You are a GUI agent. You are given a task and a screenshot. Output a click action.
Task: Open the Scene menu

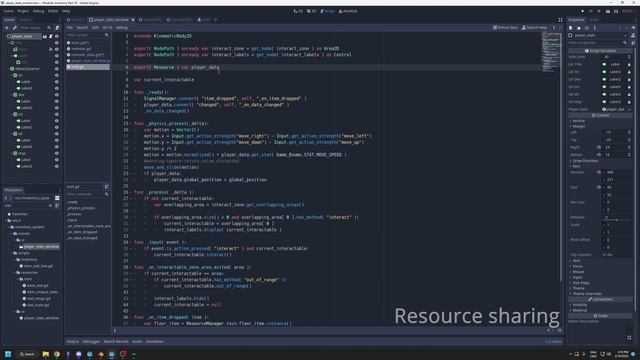(8, 11)
